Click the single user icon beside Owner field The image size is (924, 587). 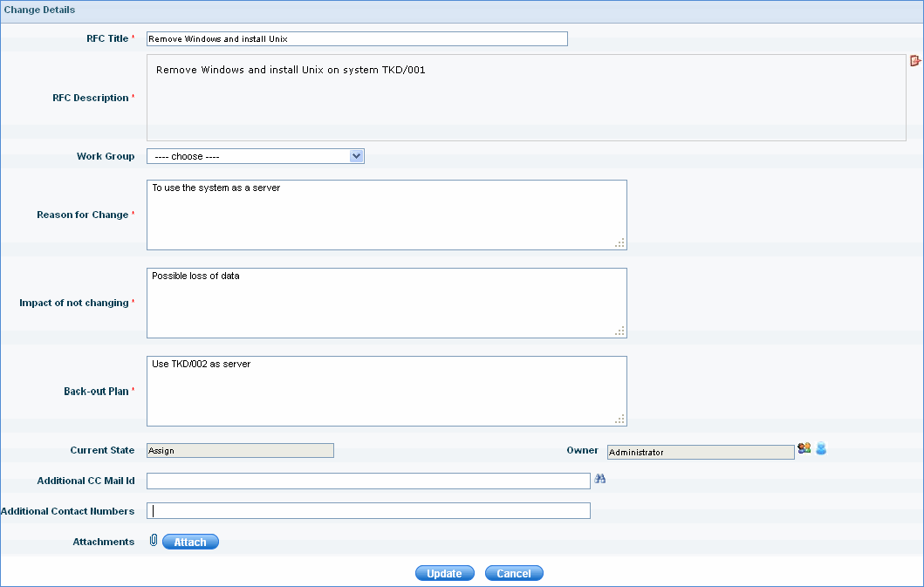tap(819, 447)
